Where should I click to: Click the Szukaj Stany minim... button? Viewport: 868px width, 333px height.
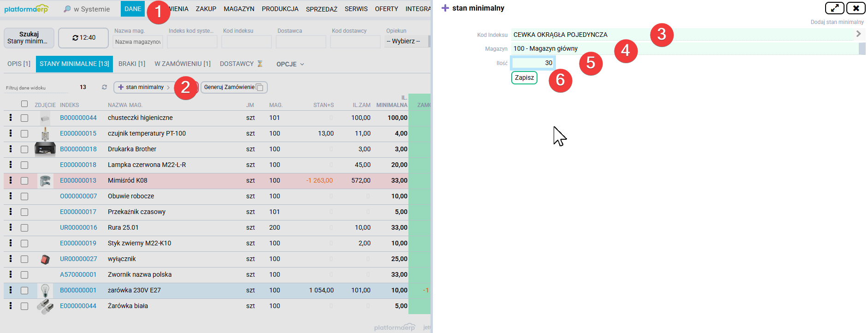(x=29, y=37)
